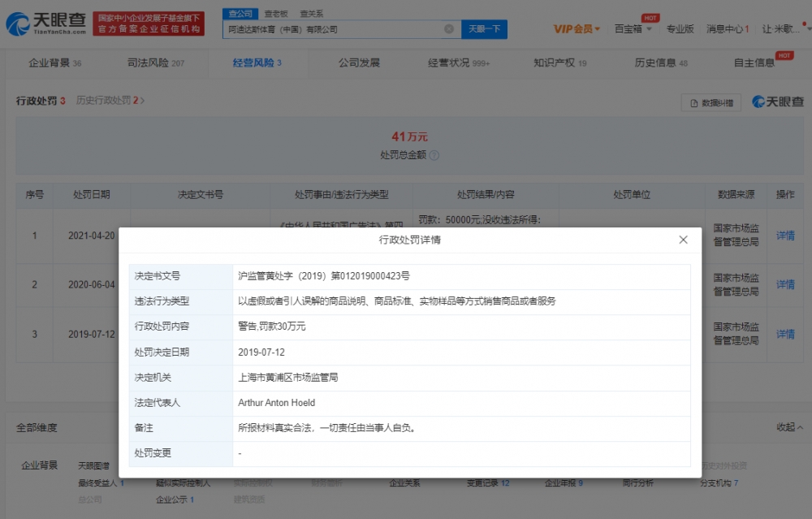Open the 同行分析 link
The height and width of the screenshot is (519, 812).
click(638, 482)
